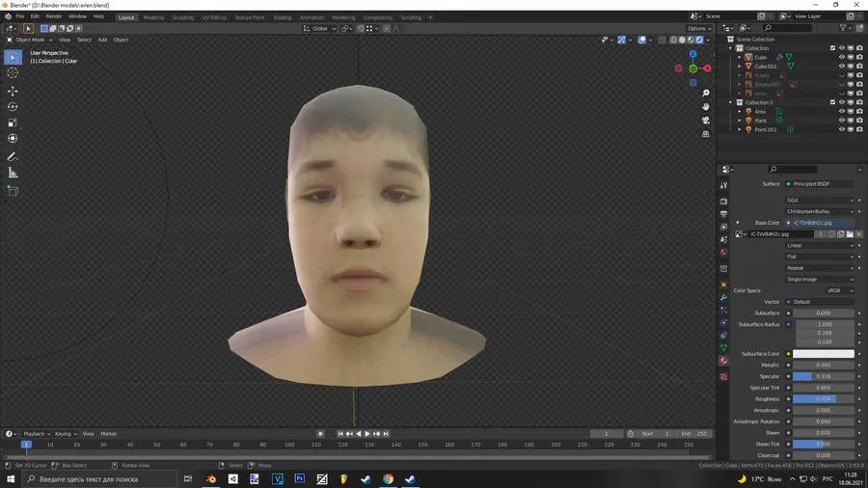Open the Object Mode dropdown
Viewport: 868px width, 488px height.
pyautogui.click(x=28, y=40)
